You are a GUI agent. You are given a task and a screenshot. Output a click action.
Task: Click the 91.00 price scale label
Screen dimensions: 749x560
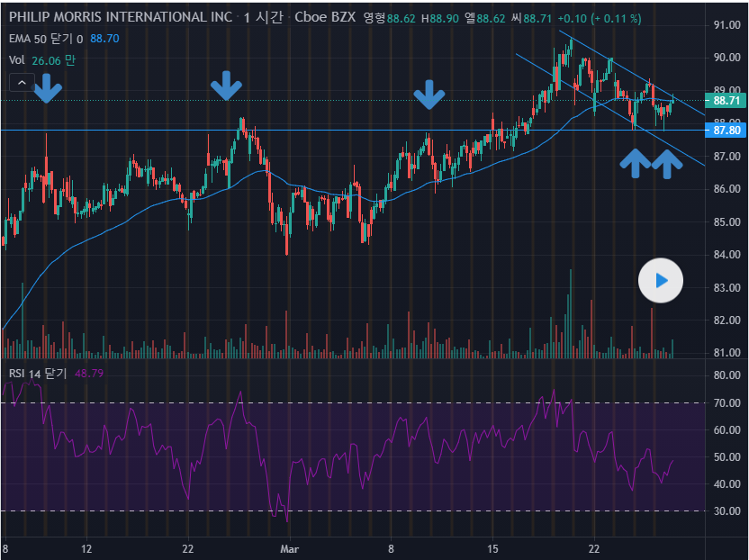coord(726,25)
